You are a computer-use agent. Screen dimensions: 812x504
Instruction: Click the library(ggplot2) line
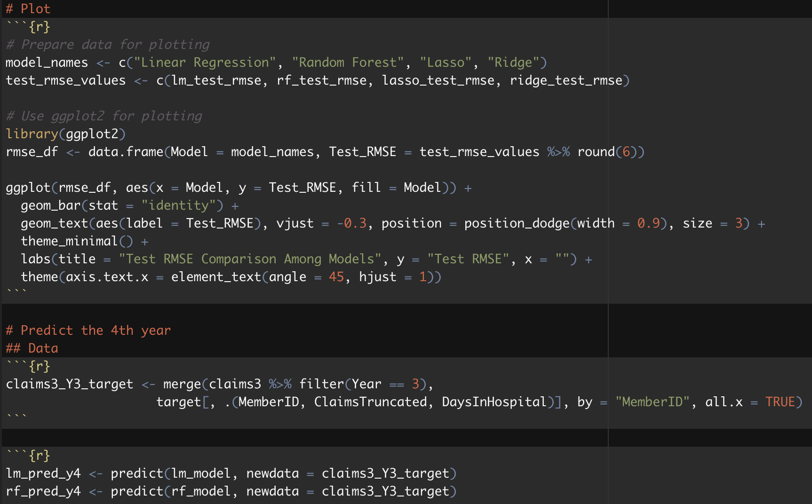pos(66,134)
